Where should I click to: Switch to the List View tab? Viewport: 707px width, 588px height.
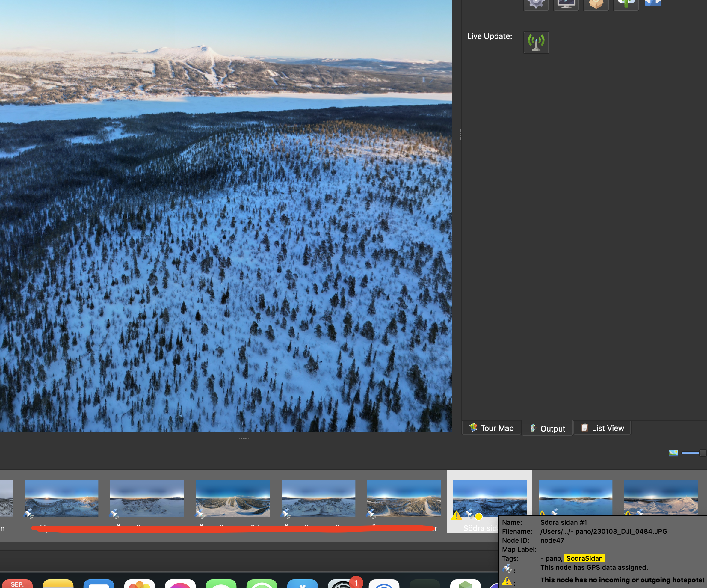click(602, 428)
